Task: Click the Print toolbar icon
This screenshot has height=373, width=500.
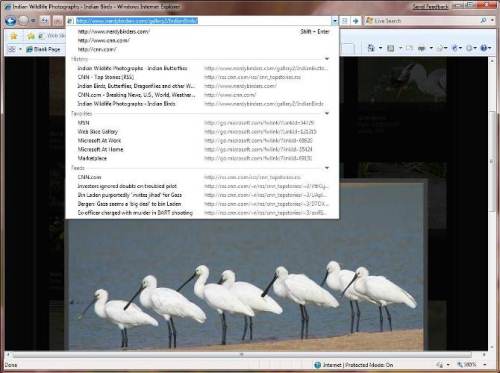Action: (422, 48)
